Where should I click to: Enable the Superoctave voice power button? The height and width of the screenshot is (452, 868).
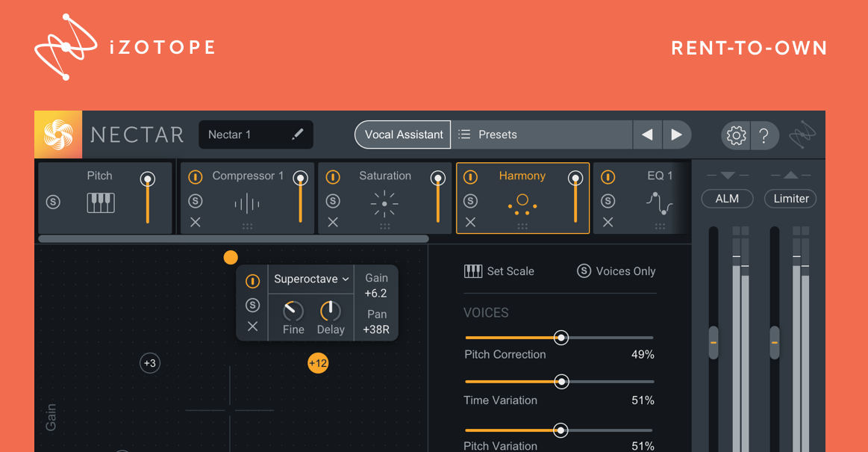coord(253,280)
